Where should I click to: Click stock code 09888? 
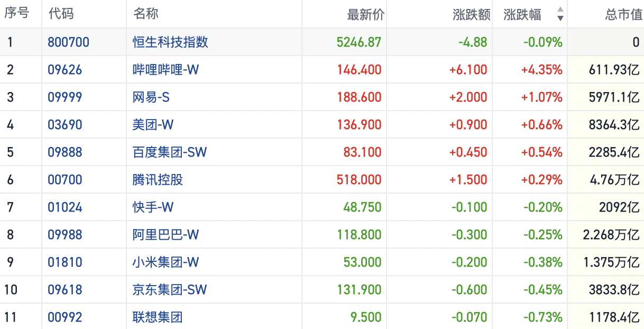65,152
